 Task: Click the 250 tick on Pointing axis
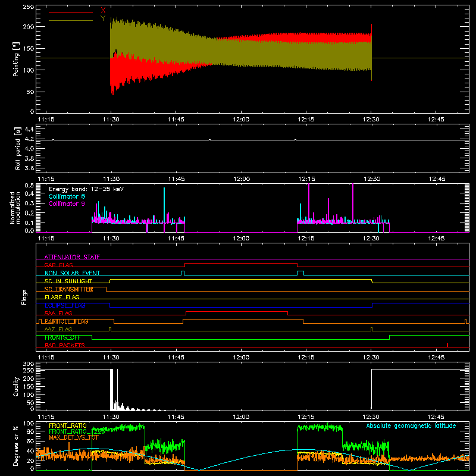pyautogui.click(x=29, y=7)
